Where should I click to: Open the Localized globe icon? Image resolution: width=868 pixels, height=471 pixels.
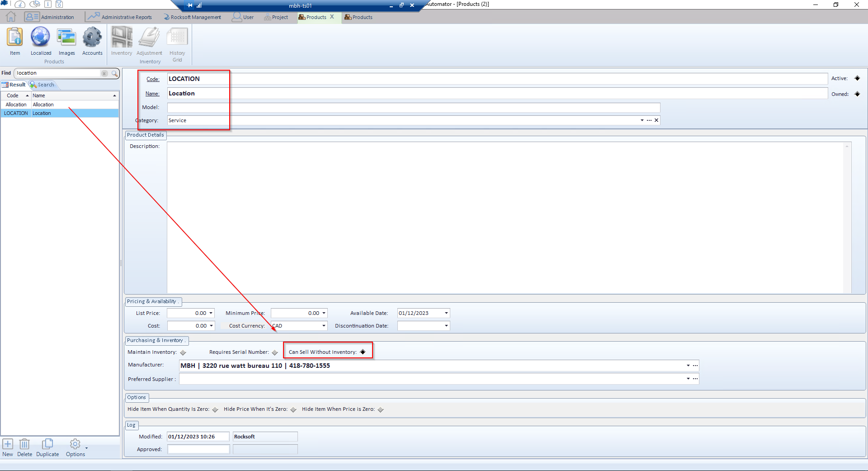[x=41, y=38]
